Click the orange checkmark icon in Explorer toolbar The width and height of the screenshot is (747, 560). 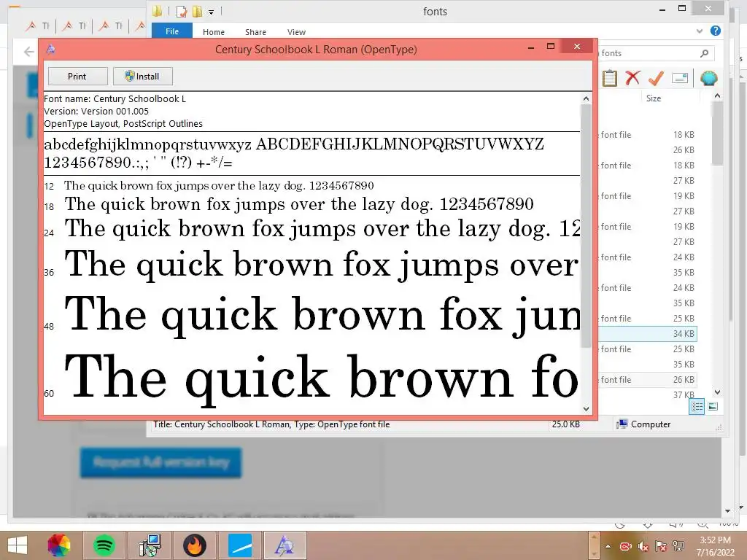coord(656,78)
